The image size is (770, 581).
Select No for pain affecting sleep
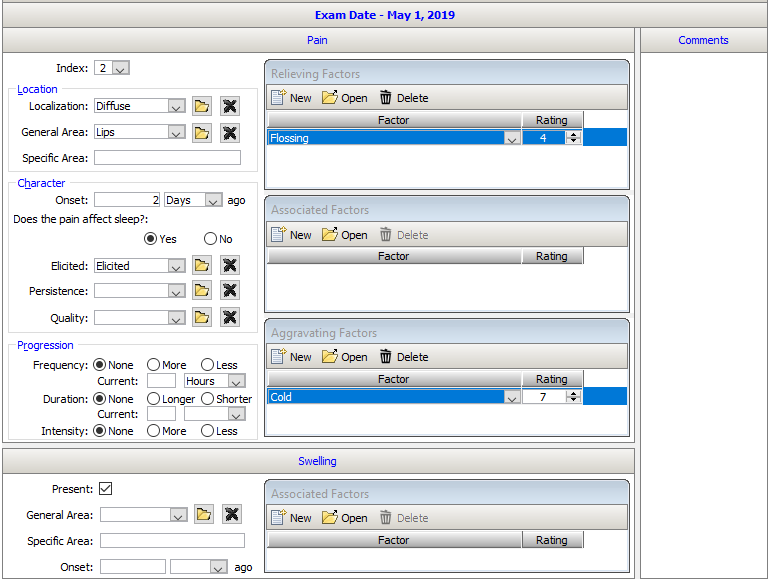coord(209,239)
